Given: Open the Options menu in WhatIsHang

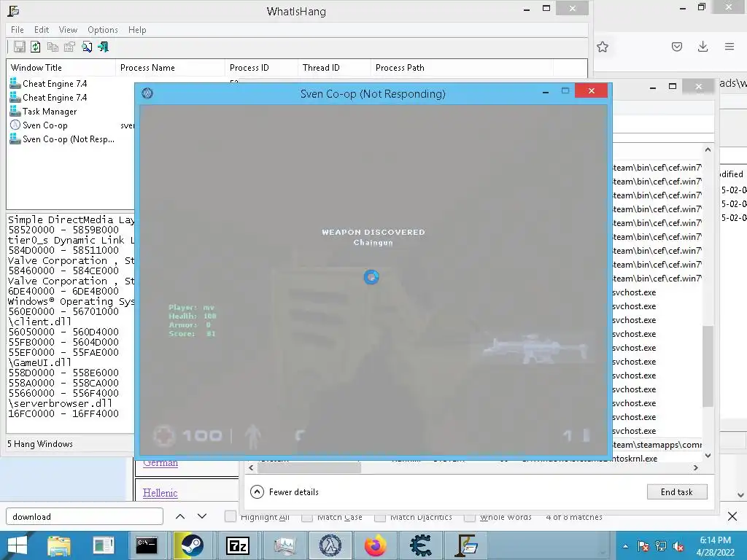Looking at the screenshot, I should 102,29.
